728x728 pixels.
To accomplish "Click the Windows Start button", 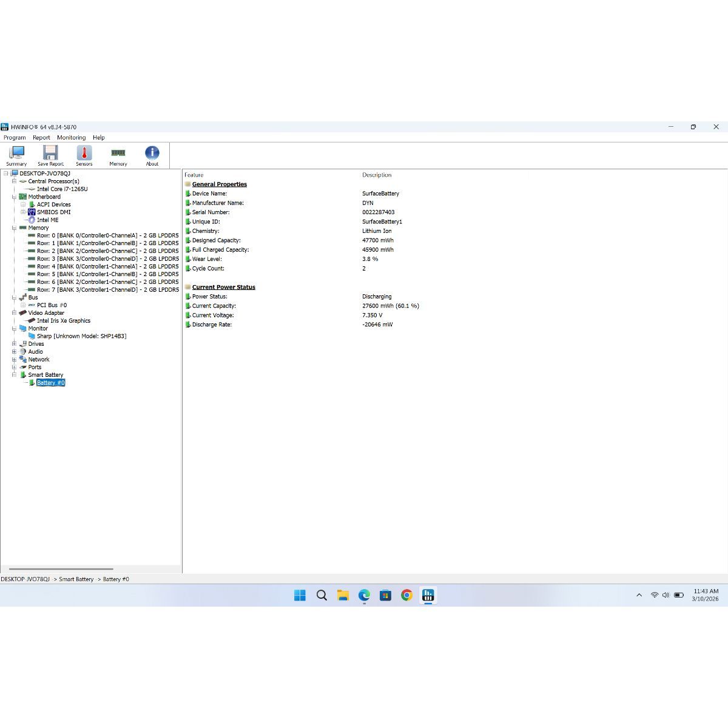I will pos(300,595).
